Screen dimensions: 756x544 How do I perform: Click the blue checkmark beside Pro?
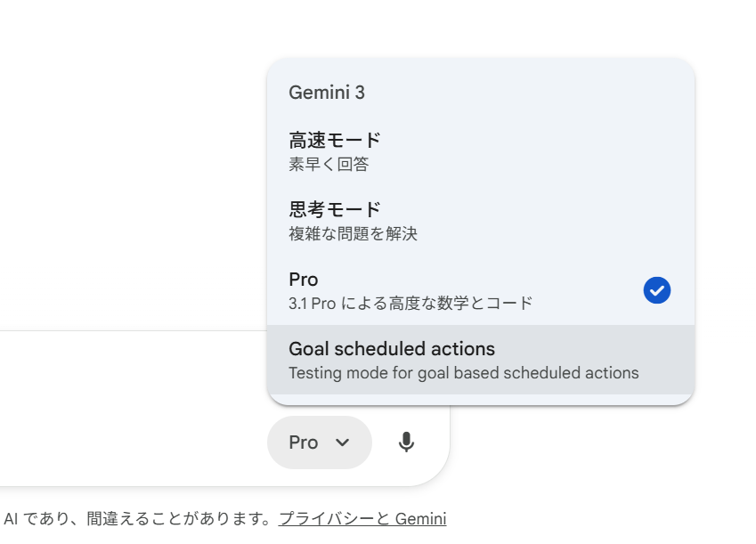point(656,290)
